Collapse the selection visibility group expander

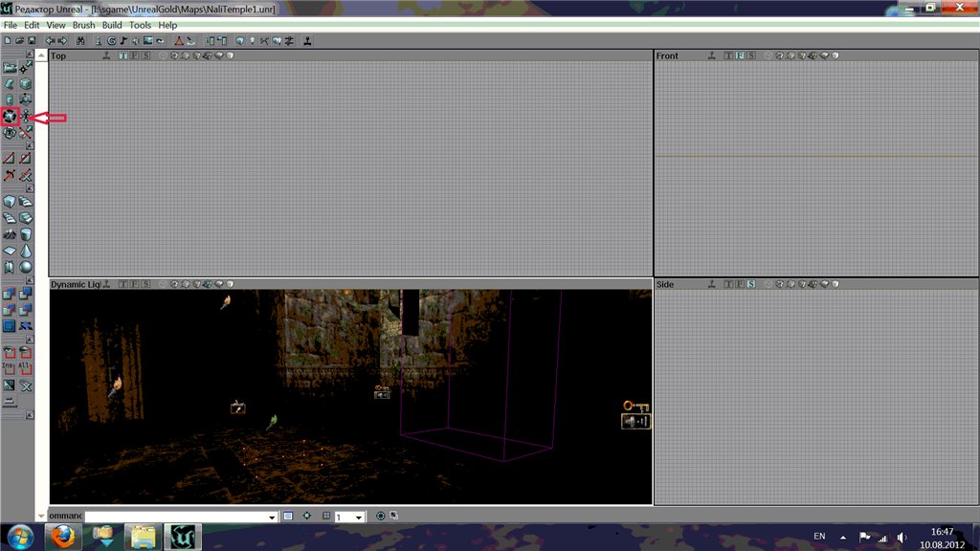pyautogui.click(x=30, y=340)
